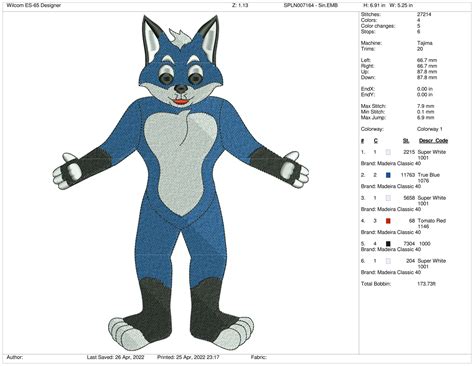Click the Super White swatch in row 6
This screenshot has width=474, height=366.
click(388, 261)
